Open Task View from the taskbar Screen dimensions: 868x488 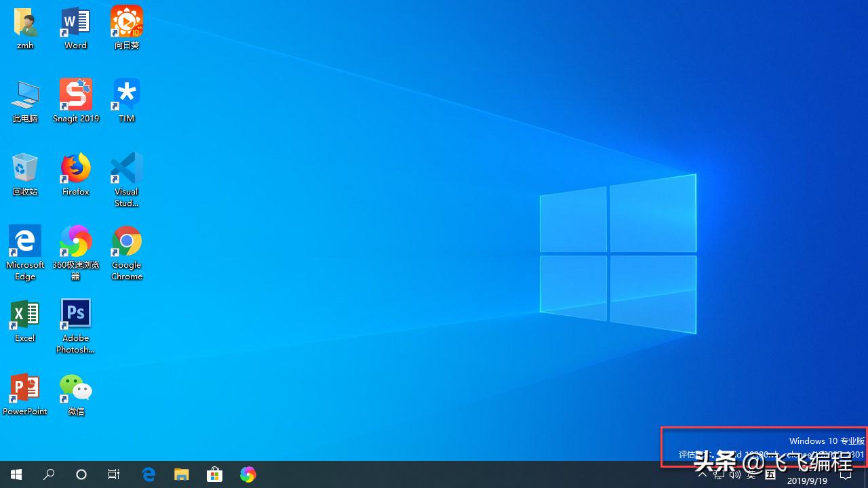click(113, 474)
